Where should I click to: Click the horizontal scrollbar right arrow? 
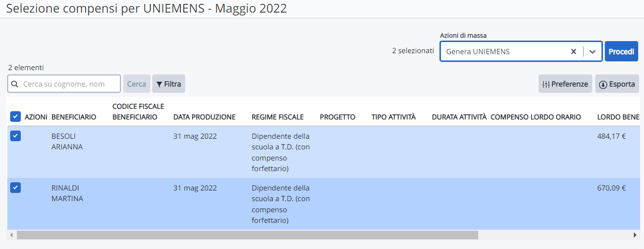point(635,235)
